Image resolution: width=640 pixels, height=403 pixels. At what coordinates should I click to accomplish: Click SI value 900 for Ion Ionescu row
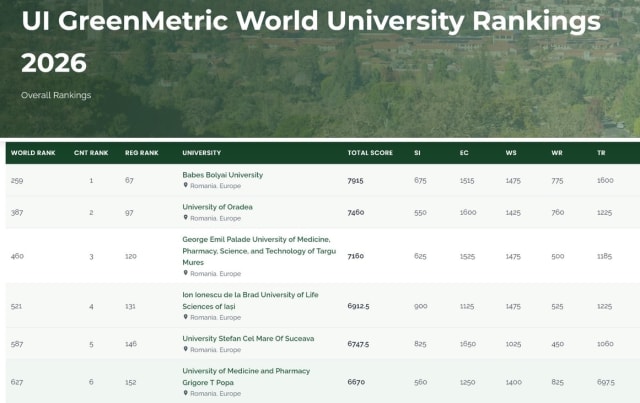[x=420, y=306]
